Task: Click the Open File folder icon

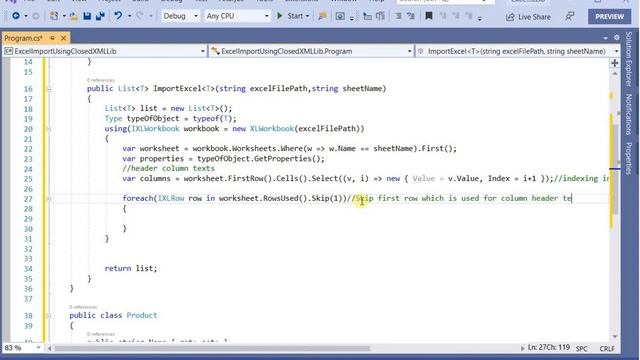Action: pos(73,16)
